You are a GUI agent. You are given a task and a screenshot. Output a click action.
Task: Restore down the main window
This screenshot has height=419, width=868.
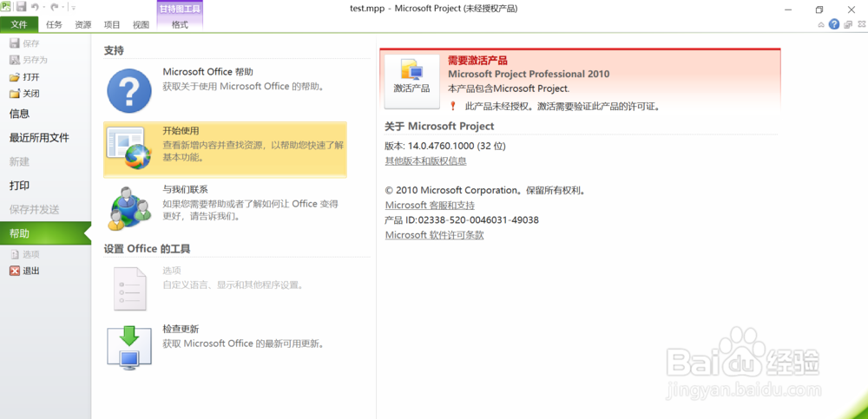(x=819, y=10)
